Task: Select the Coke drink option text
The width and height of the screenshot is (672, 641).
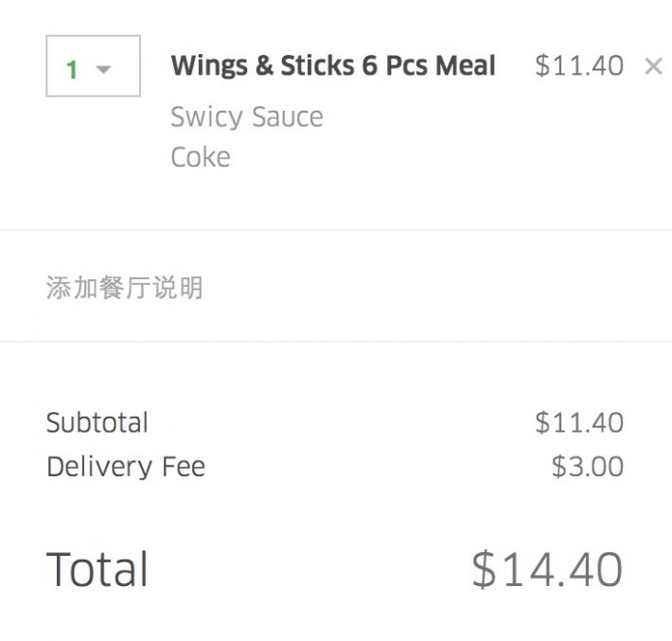Action: [x=200, y=156]
